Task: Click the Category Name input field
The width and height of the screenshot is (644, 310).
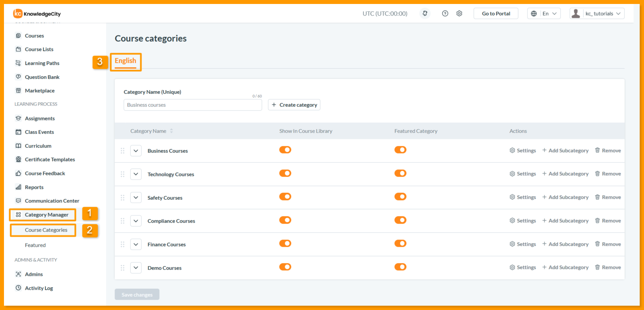Action: (x=193, y=105)
